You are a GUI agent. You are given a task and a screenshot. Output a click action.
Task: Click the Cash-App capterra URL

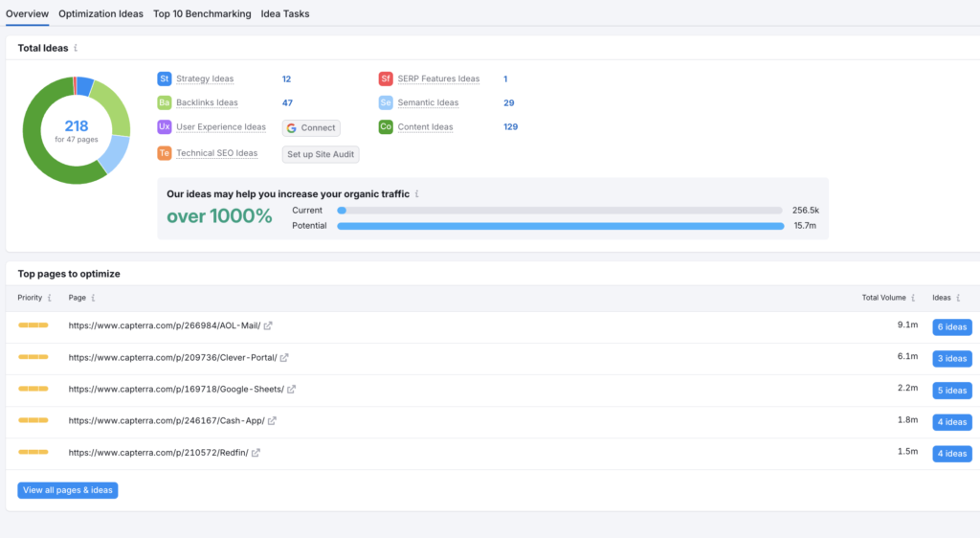[167, 421]
